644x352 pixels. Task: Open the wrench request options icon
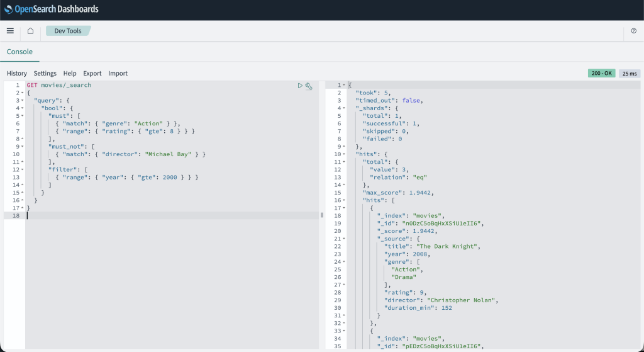309,86
